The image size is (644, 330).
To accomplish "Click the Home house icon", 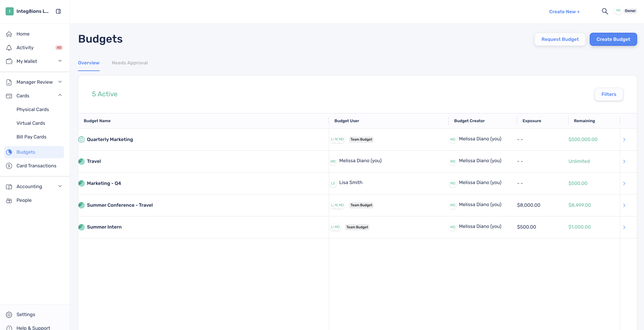I will pyautogui.click(x=9, y=34).
